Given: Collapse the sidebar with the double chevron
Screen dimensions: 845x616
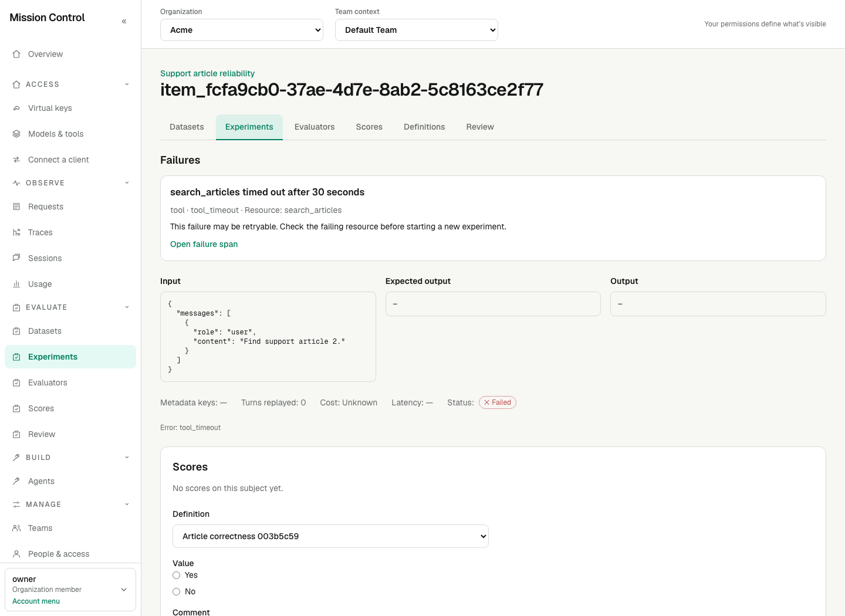Looking at the screenshot, I should tap(124, 21).
